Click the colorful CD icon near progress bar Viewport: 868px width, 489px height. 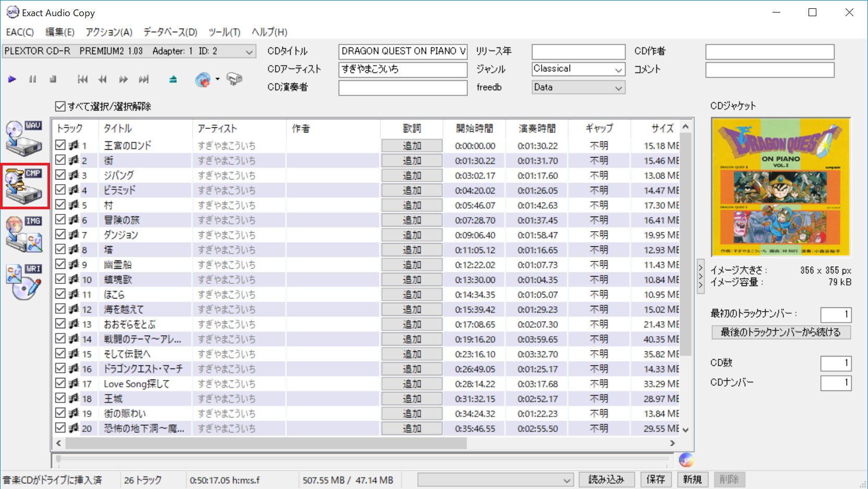tap(686, 460)
